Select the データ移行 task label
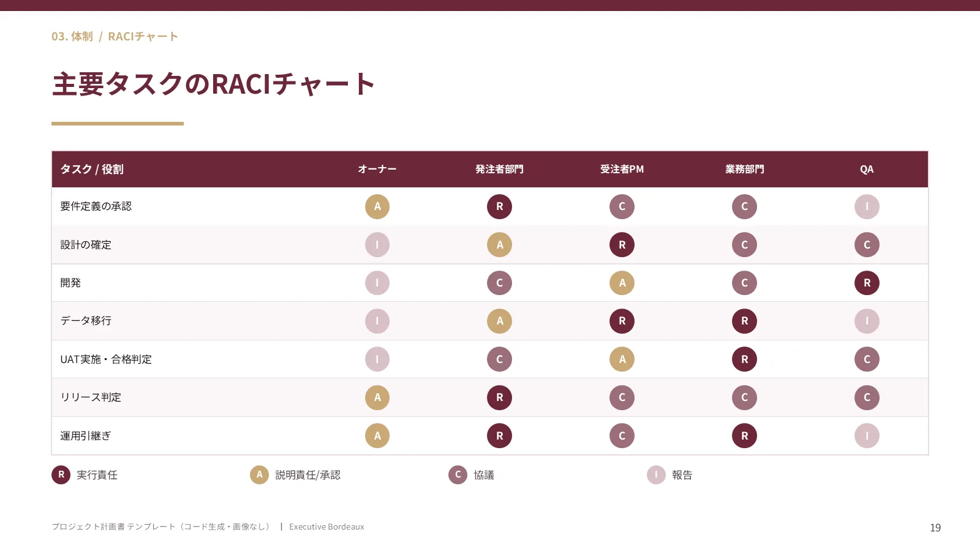Screen dimensions: 980x551 [x=86, y=321]
